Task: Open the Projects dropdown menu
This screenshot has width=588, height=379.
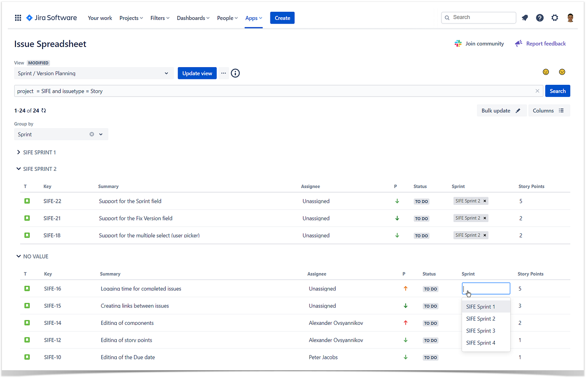Action: tap(131, 18)
